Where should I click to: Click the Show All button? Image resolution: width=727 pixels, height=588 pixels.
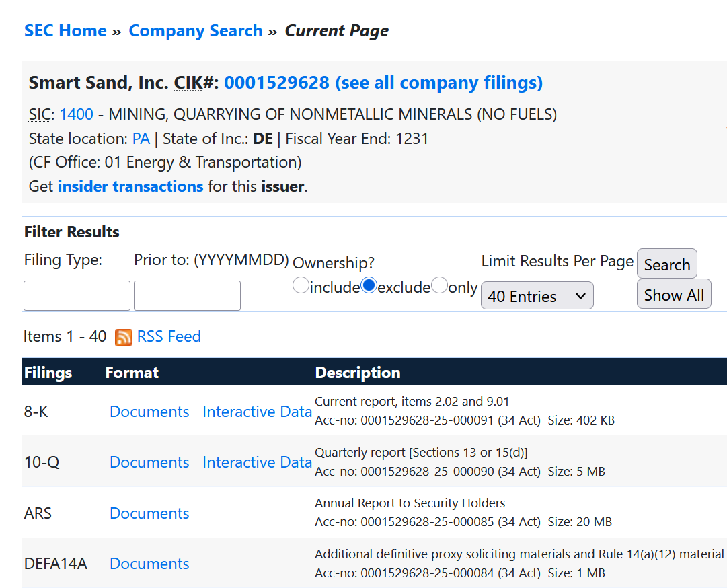coord(674,294)
